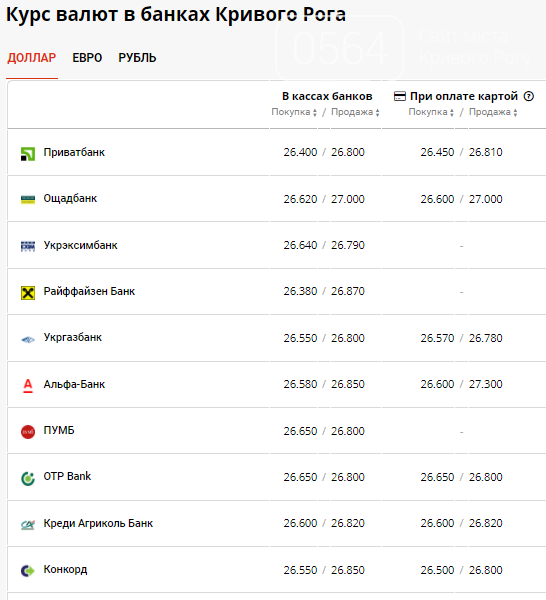Open the card payment help question icon

point(529,96)
